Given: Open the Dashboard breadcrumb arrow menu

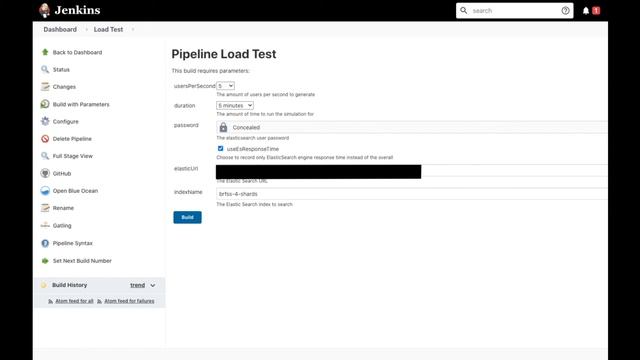Looking at the screenshot, I should (x=86, y=29).
